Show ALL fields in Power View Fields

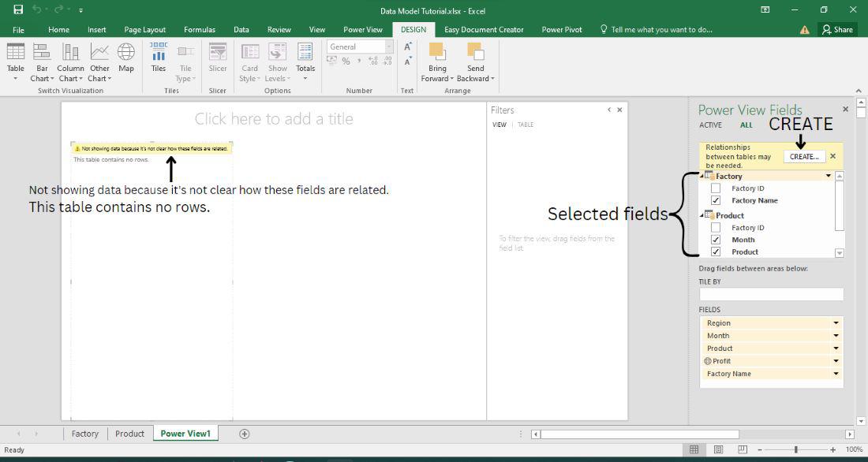(x=746, y=125)
